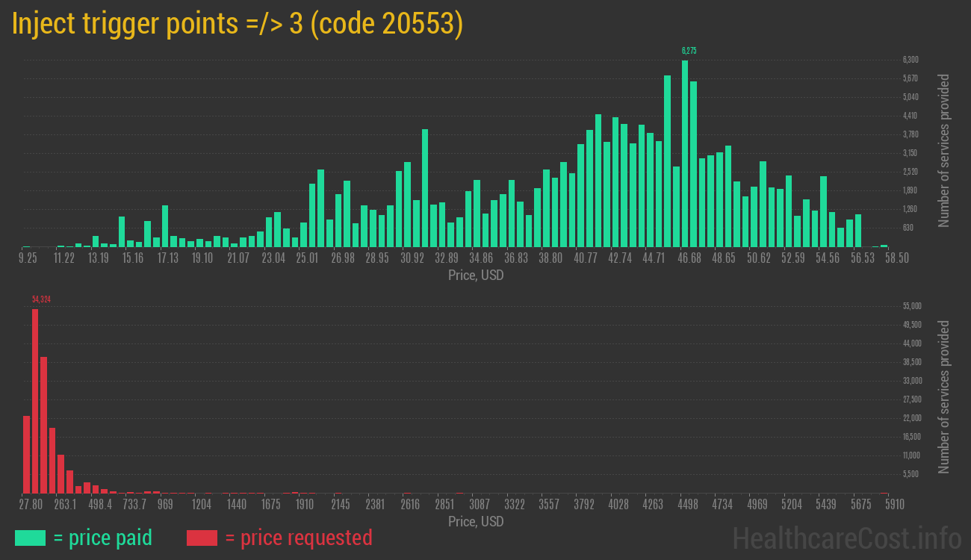Click the 3087 tick on the bottom x-axis
Screen dimensions: 971x560
tap(479, 505)
